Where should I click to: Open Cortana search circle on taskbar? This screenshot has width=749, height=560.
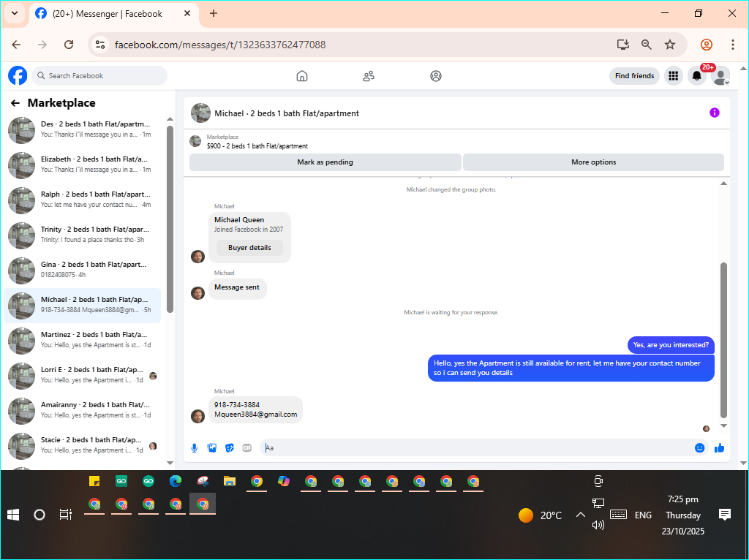tap(39, 515)
